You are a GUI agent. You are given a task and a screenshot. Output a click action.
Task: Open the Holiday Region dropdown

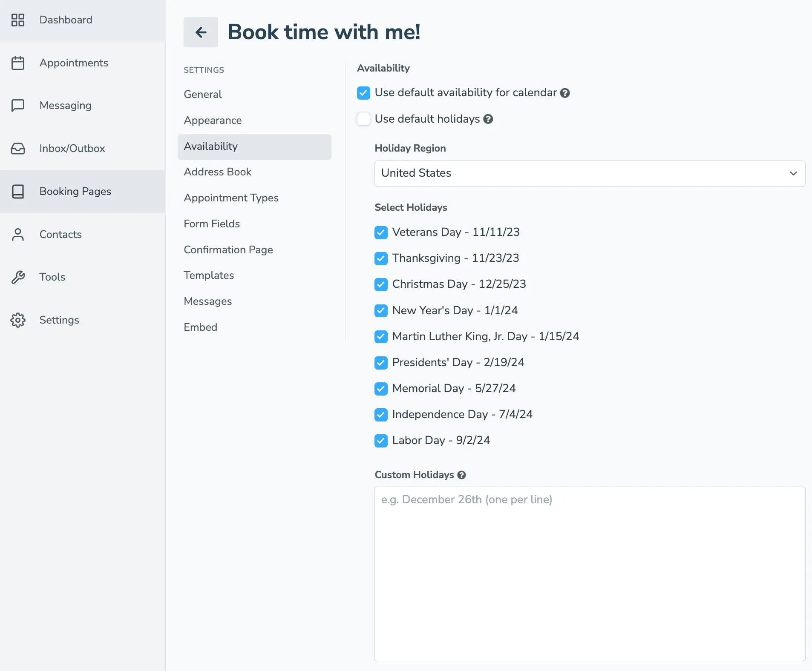(590, 174)
